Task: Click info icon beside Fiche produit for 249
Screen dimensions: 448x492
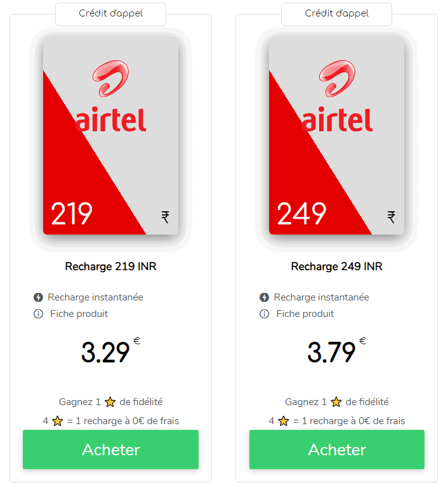Action: (x=265, y=314)
